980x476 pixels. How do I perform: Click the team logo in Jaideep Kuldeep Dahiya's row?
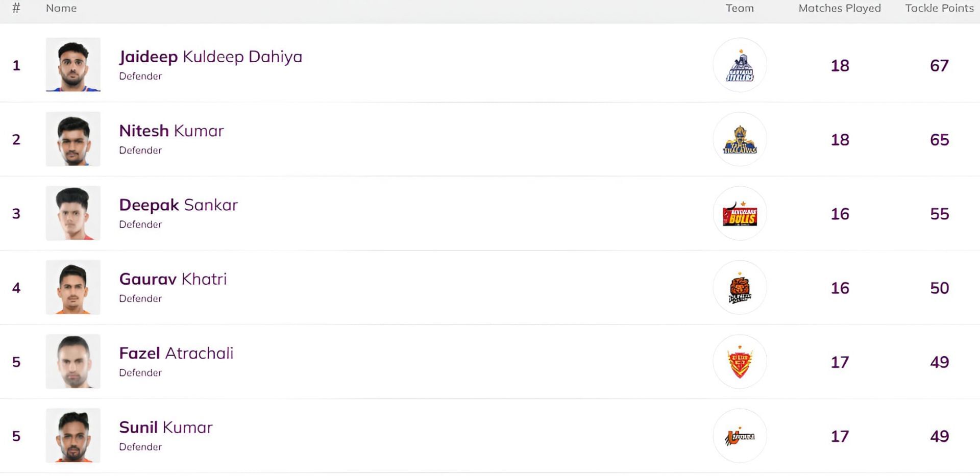click(740, 65)
